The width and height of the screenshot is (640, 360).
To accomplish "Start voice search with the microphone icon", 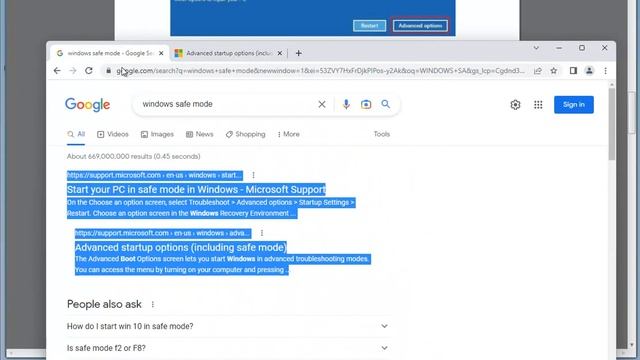I will [346, 104].
